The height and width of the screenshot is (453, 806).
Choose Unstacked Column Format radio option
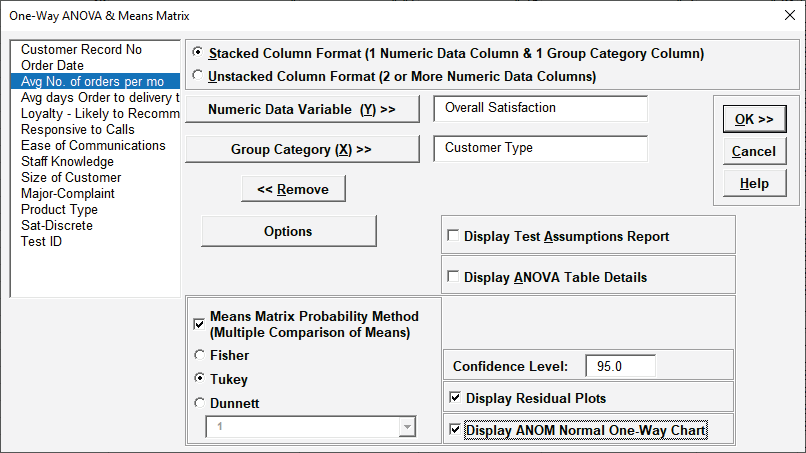click(198, 76)
